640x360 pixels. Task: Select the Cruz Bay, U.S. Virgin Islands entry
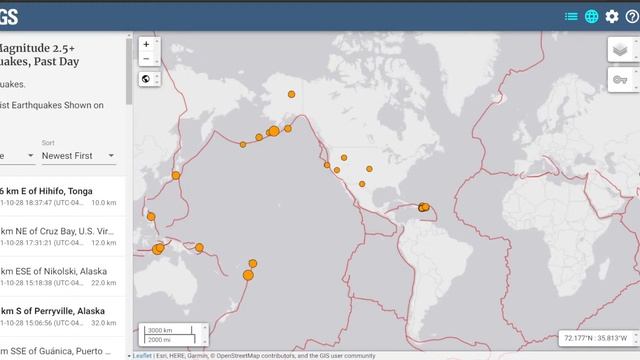coord(62,236)
